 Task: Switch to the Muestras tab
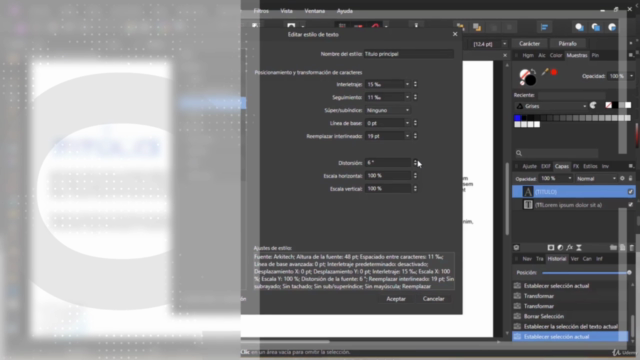(x=577, y=55)
